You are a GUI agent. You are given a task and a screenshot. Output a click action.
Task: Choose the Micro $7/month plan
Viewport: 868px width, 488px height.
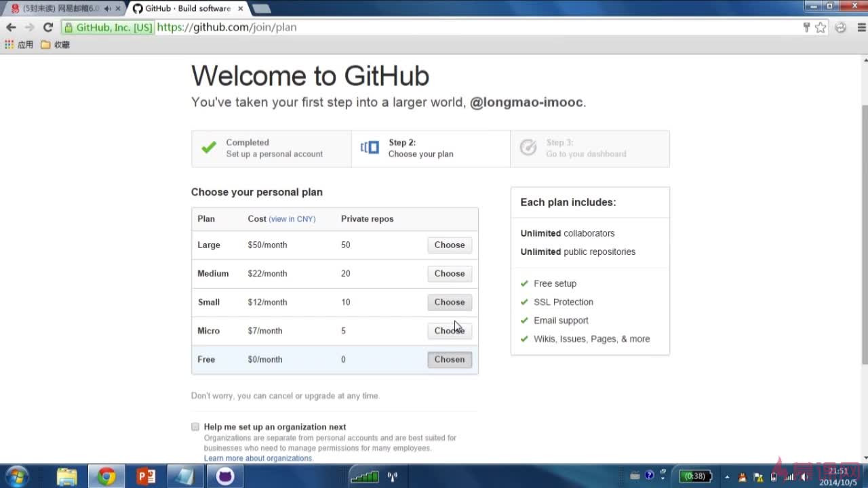point(450,331)
